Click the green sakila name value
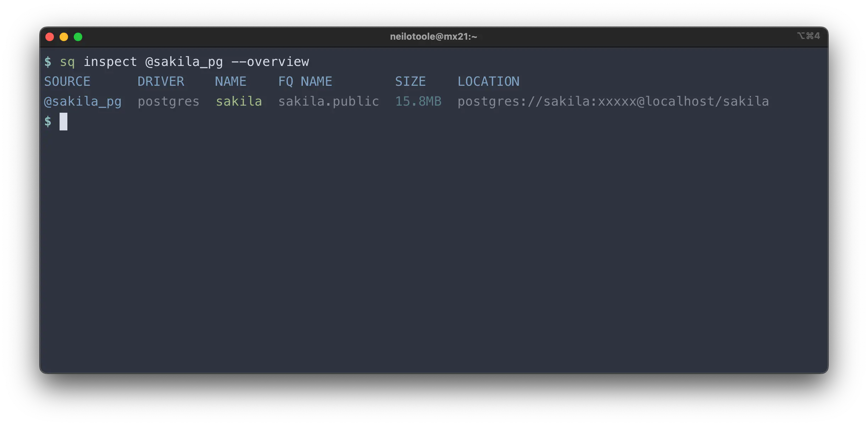 [239, 101]
